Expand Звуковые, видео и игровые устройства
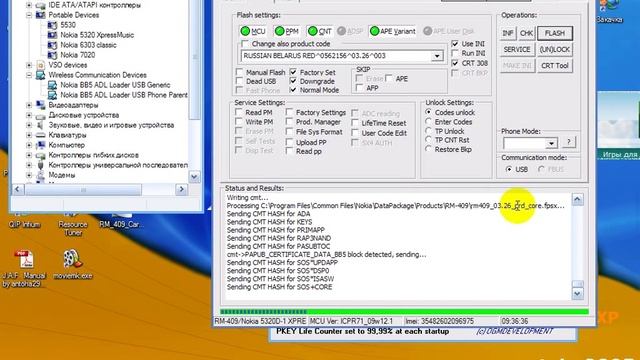This screenshot has width=640, height=360. [x=29, y=125]
